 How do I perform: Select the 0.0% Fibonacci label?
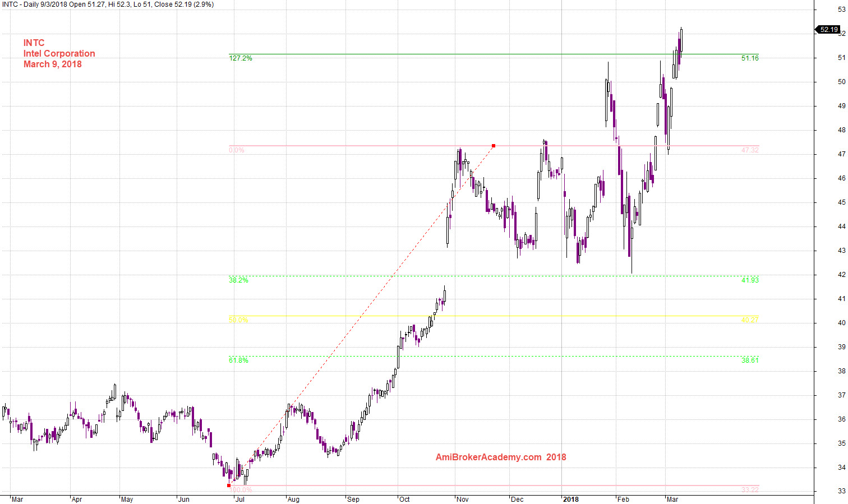237,150
